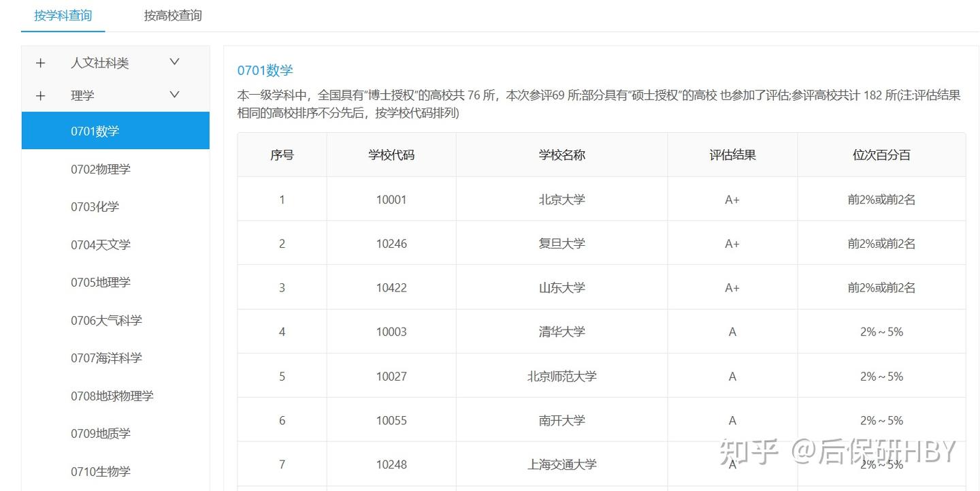The height and width of the screenshot is (491, 980).
Task: Open the 理学 category
Action: coord(82,95)
